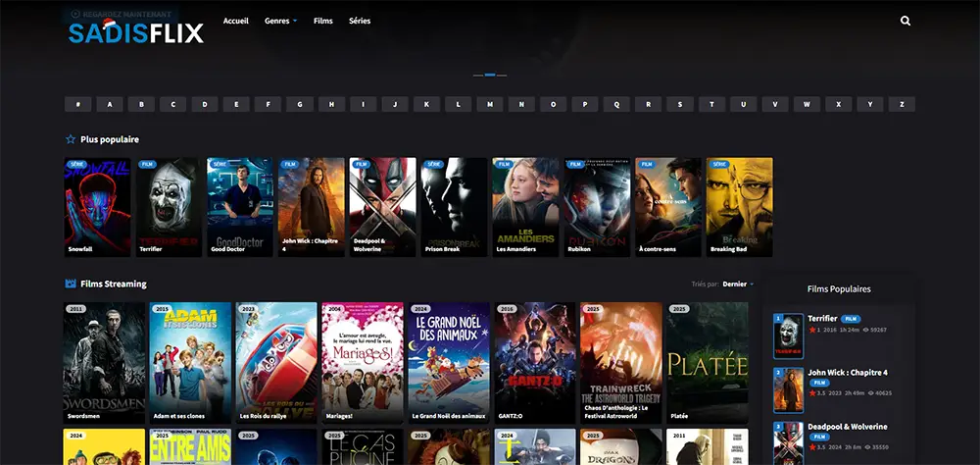This screenshot has width=980, height=465.
Task: Filter titles by letter H
Action: tap(332, 105)
